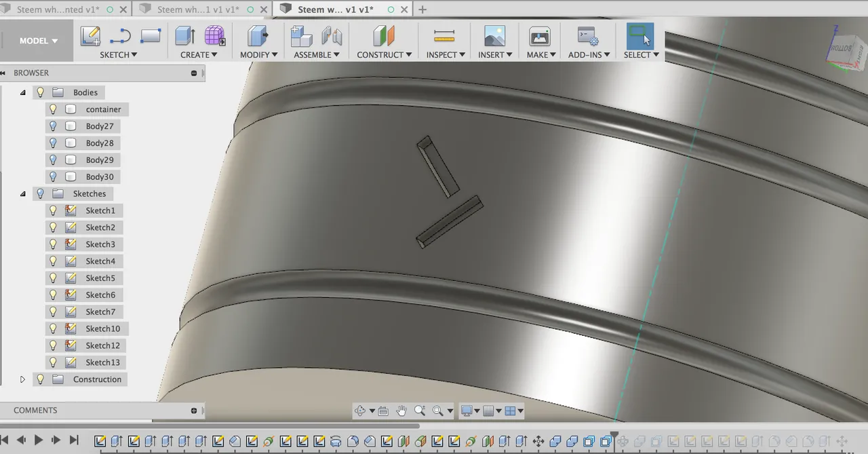Screen dimensions: 868x454
Task: Step back one timeline feature
Action: tap(21, 440)
